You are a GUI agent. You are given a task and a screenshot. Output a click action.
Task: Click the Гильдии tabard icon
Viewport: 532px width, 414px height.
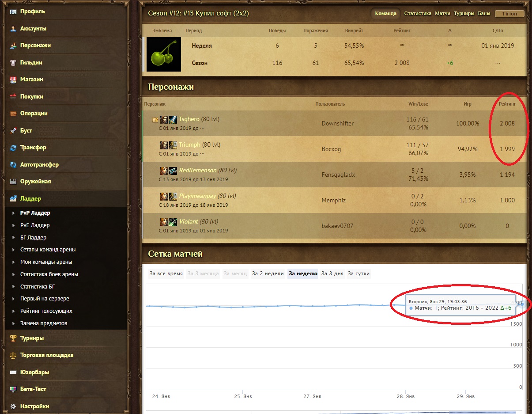point(13,63)
